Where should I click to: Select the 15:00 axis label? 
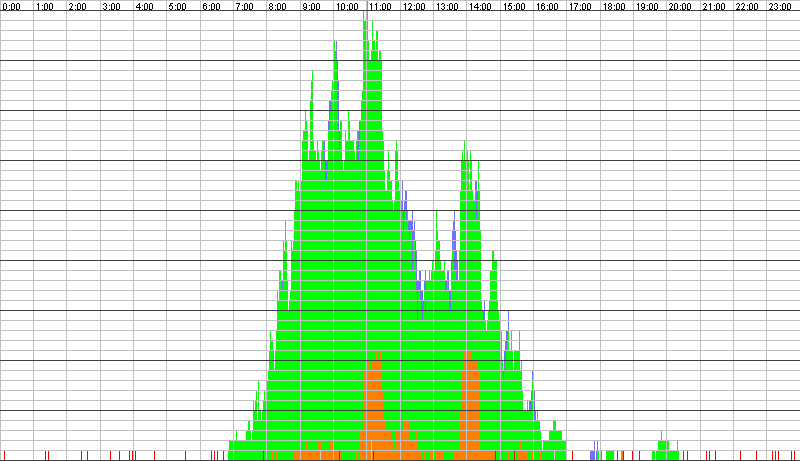[514, 7]
